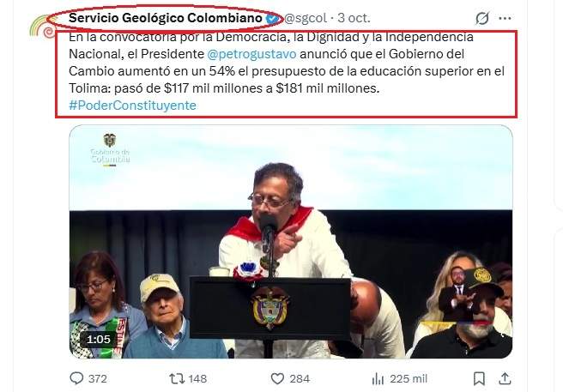Open the view analytics bar chart icon
Screen dimensions: 563x392
tap(378, 378)
